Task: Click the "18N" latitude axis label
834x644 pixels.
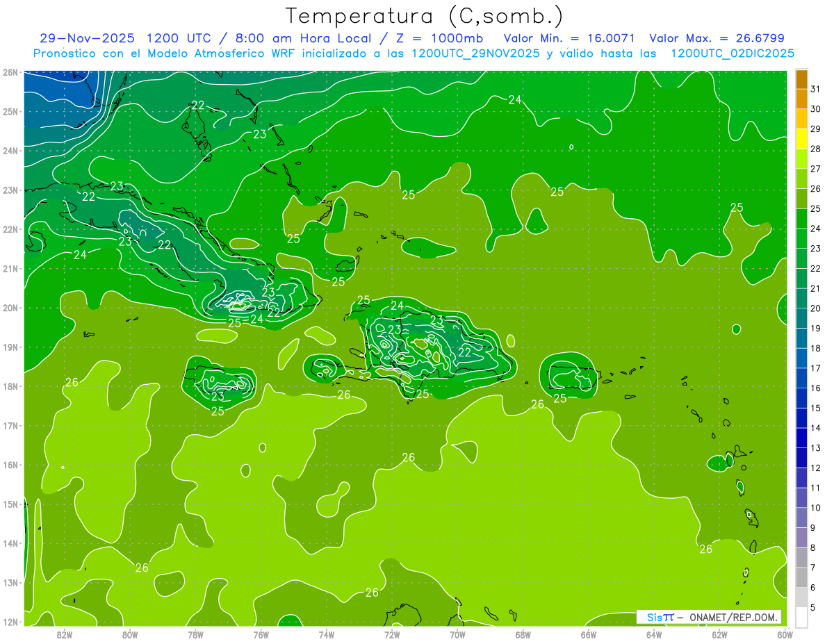Action: click(10, 386)
